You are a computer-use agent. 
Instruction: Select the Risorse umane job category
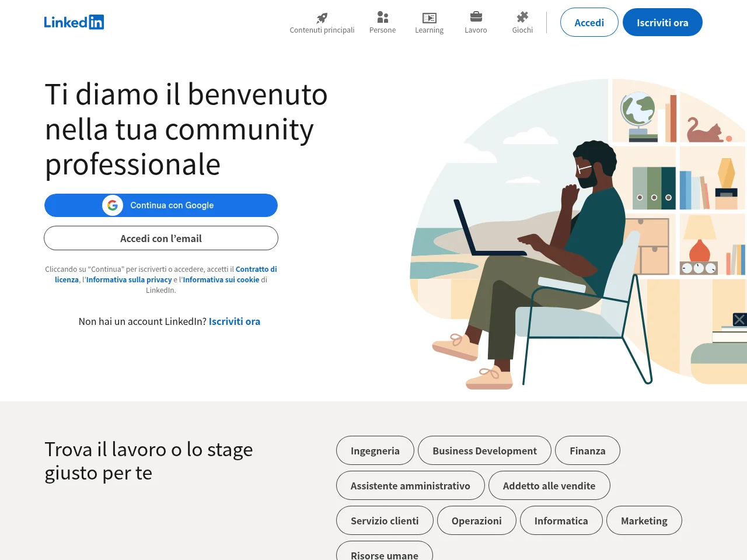tap(385, 551)
